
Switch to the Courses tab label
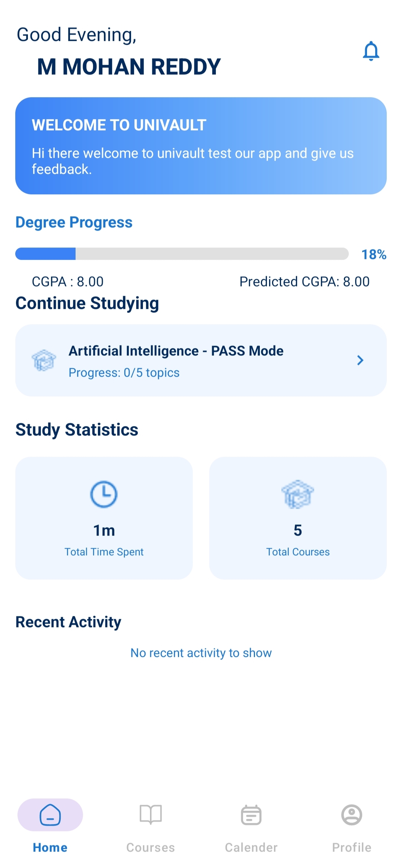coord(151,848)
